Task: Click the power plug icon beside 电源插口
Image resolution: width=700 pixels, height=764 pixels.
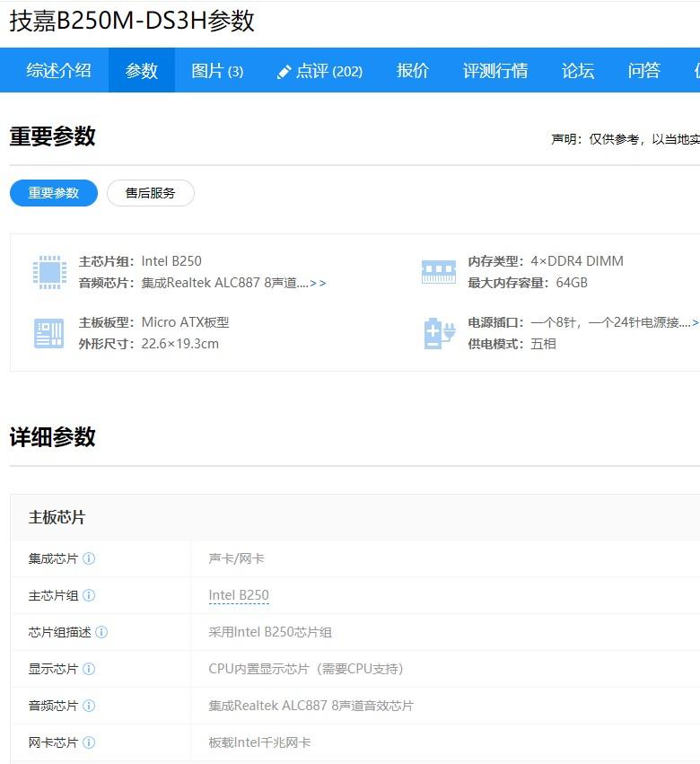Action: click(439, 332)
